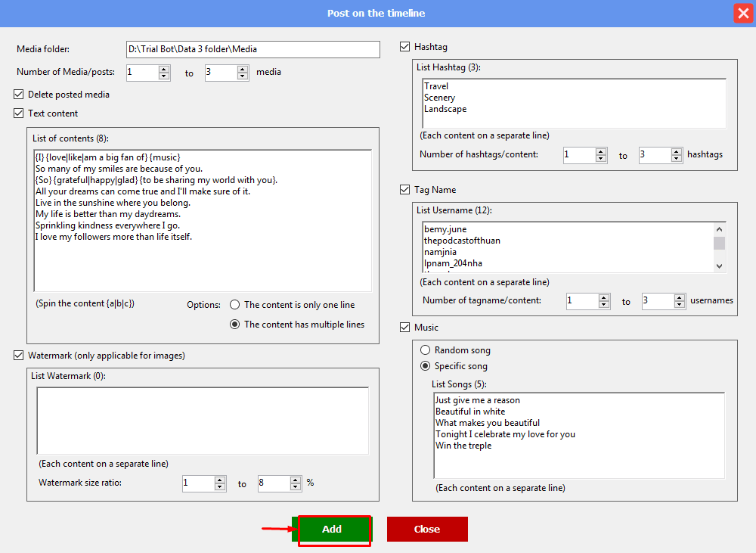Toggle the Text content checkbox
The width and height of the screenshot is (756, 553).
[19, 113]
